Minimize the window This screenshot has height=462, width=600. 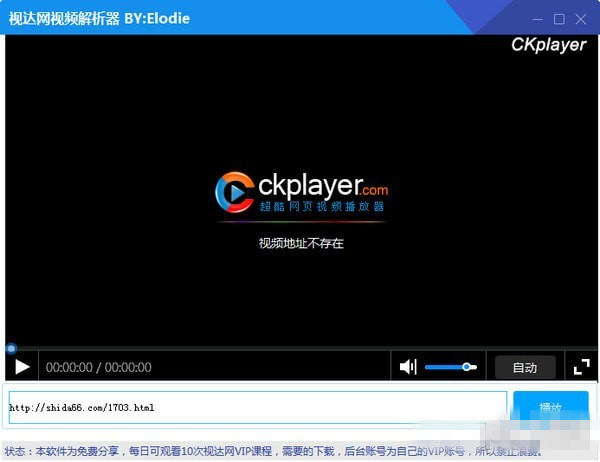click(537, 19)
